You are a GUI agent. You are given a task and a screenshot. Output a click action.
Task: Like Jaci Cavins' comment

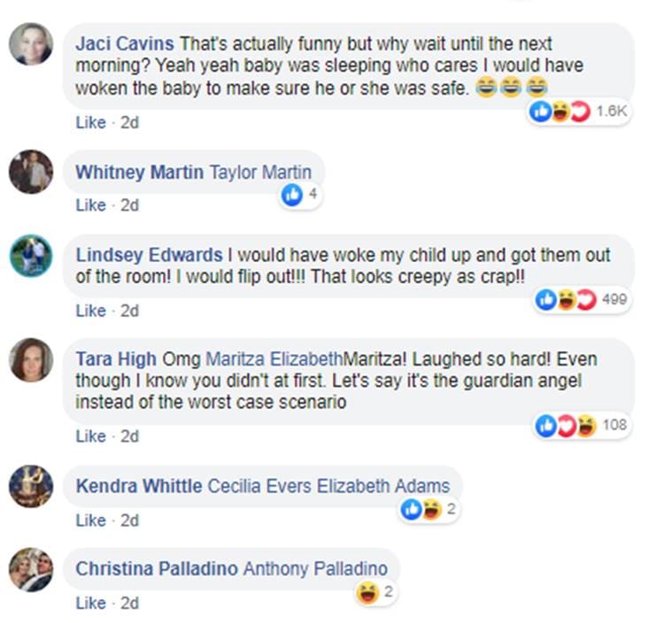click(x=90, y=122)
